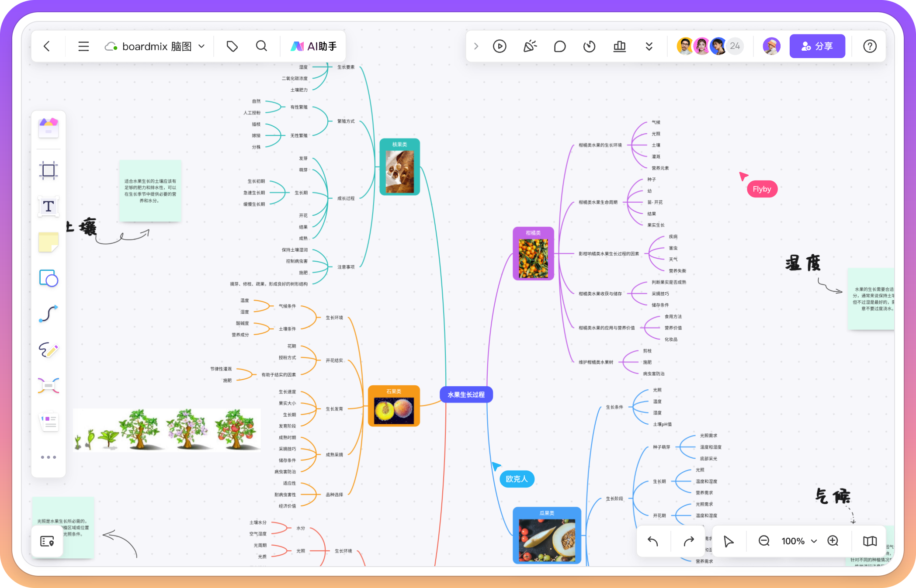Click the 柑橘类水果收获与储存 node
This screenshot has height=588, width=916.
coord(600,294)
